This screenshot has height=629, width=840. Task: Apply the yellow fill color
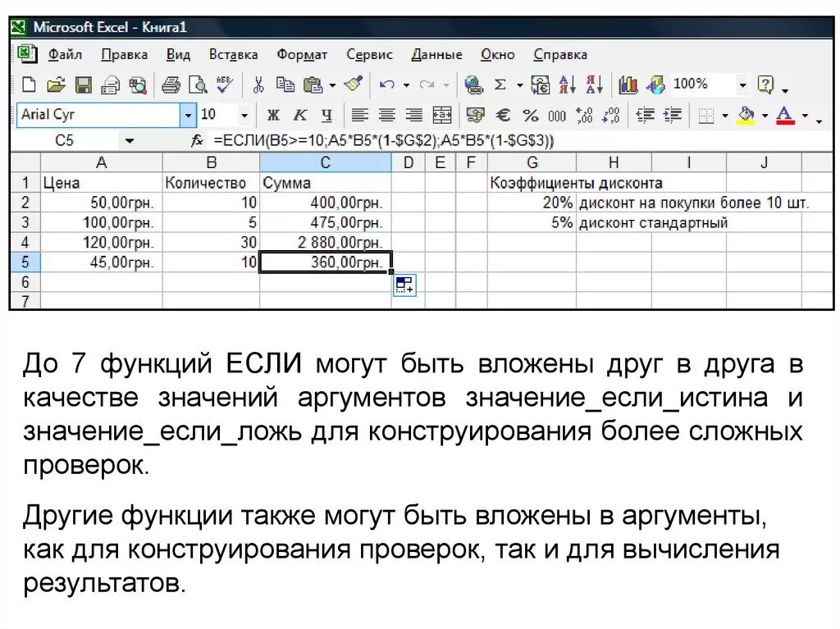pyautogui.click(x=746, y=115)
